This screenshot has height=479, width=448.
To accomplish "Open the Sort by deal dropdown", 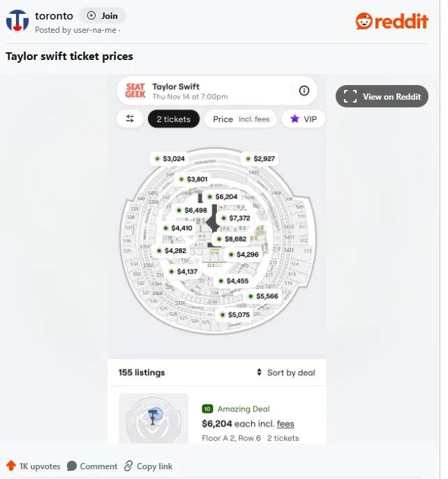I will pos(285,372).
